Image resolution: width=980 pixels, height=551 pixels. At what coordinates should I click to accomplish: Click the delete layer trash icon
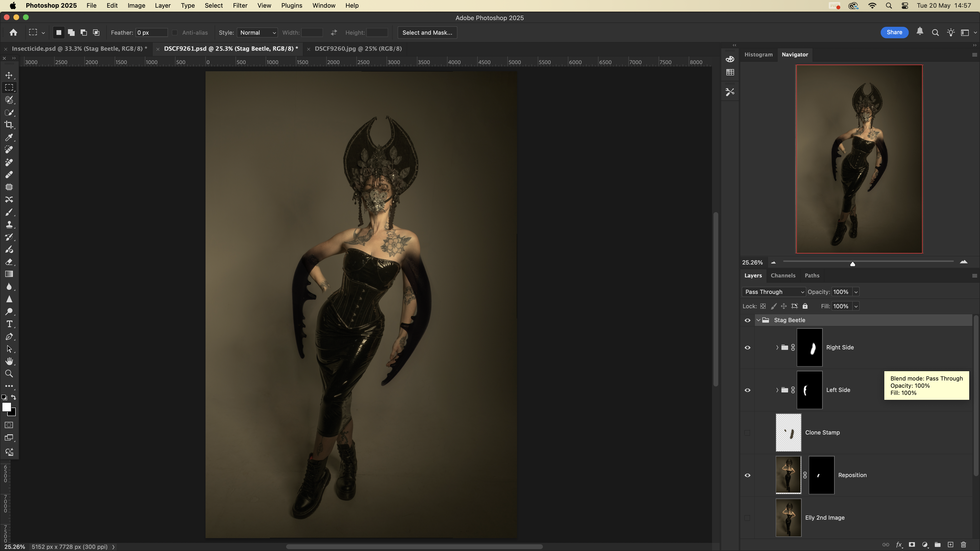tap(963, 545)
